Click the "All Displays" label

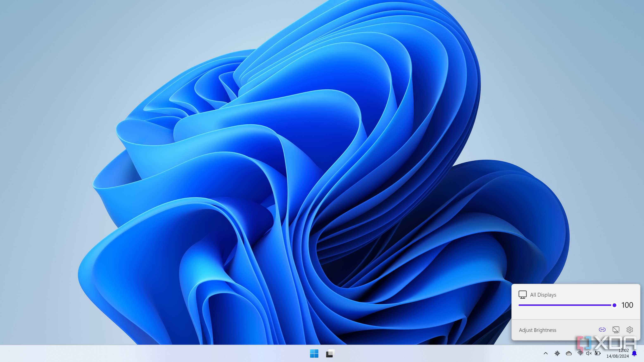543,295
